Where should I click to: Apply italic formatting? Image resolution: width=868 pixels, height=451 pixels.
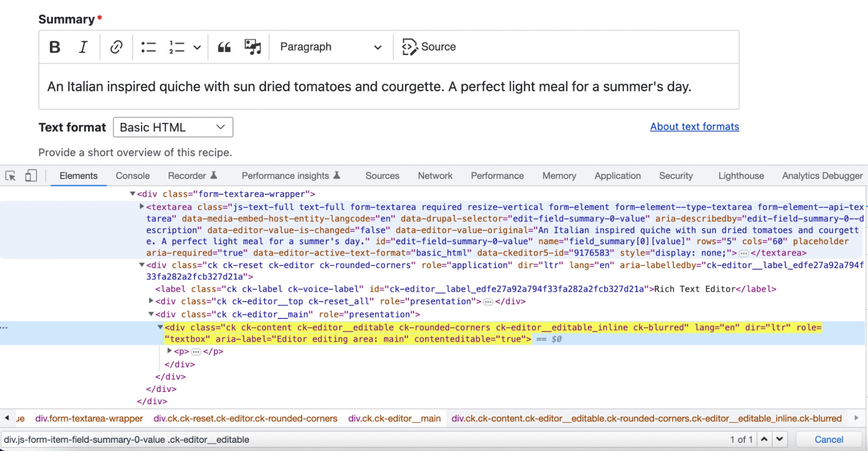(83, 47)
